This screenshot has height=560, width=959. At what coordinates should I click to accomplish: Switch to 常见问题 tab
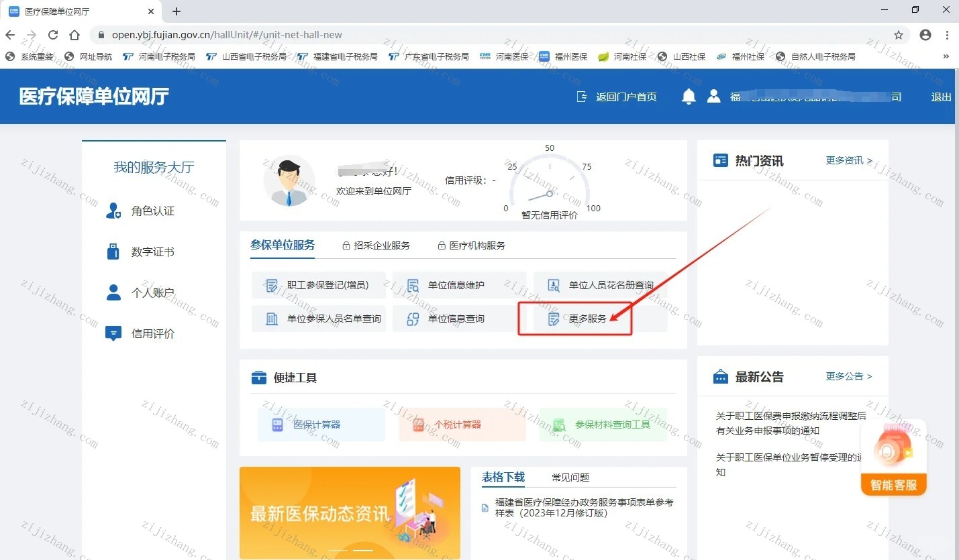click(x=570, y=478)
